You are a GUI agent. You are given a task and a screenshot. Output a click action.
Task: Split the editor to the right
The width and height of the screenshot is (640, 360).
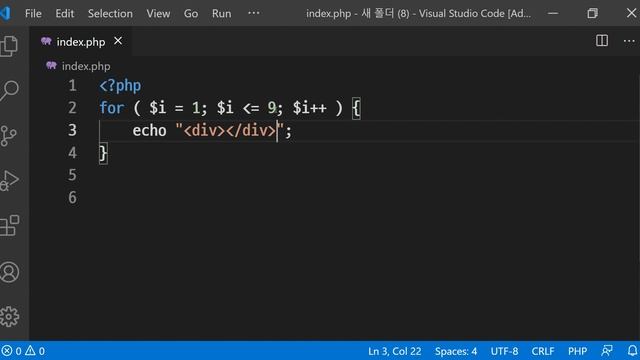602,41
